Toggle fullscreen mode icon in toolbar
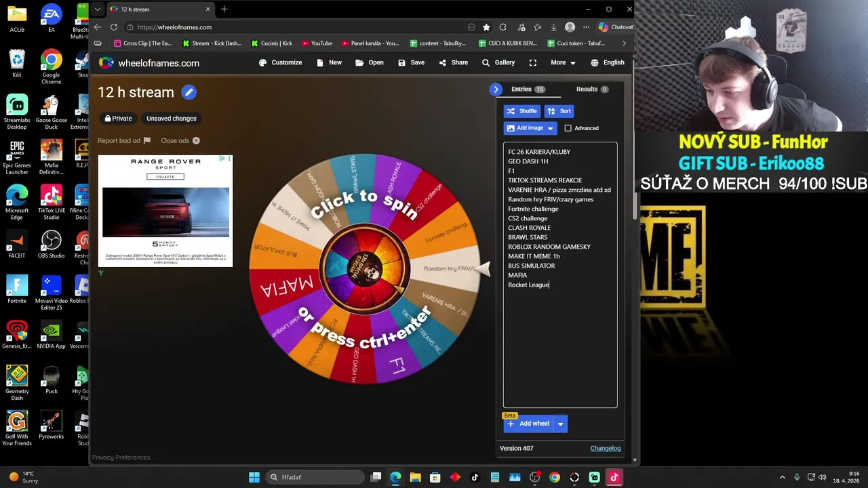Viewport: 868px width, 488px height. [533, 62]
